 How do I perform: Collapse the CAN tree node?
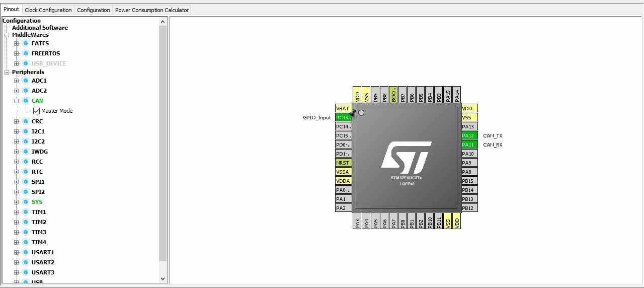click(16, 101)
